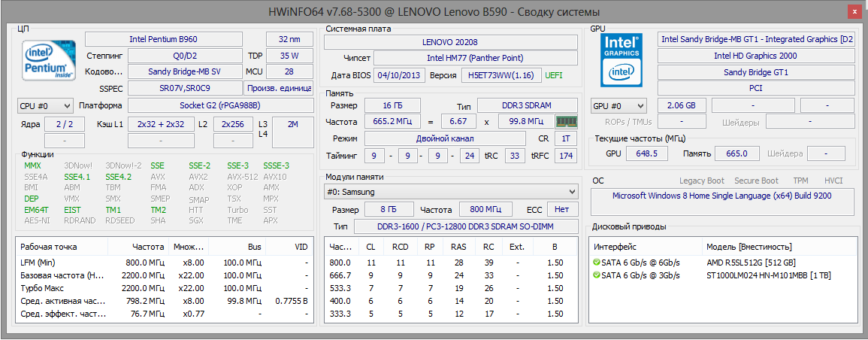Click the tRFC value 174
The width and height of the screenshot is (868, 340).
click(566, 156)
